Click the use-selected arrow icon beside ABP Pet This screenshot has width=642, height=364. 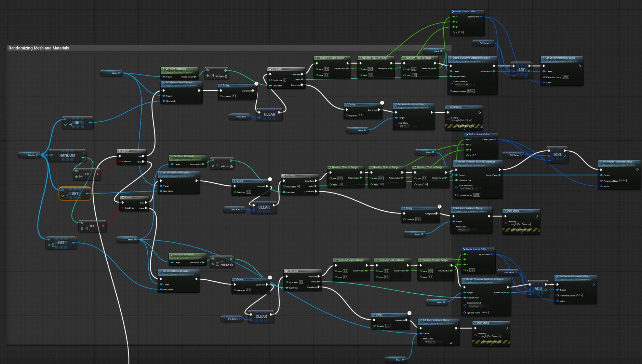pyautogui.click(x=412, y=126)
